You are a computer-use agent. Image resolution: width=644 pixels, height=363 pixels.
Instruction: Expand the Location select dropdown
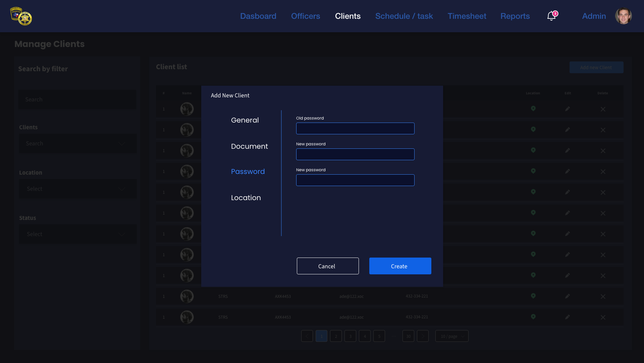tap(78, 189)
